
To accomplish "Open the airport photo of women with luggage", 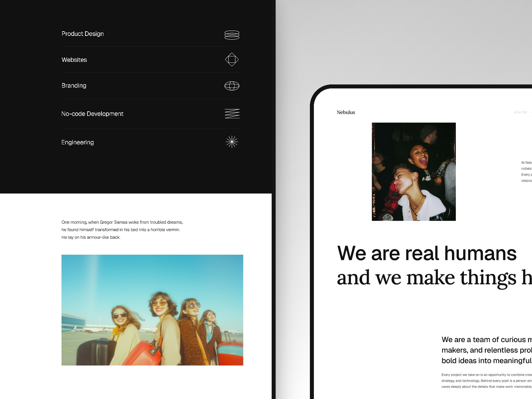I will pyautogui.click(x=152, y=310).
